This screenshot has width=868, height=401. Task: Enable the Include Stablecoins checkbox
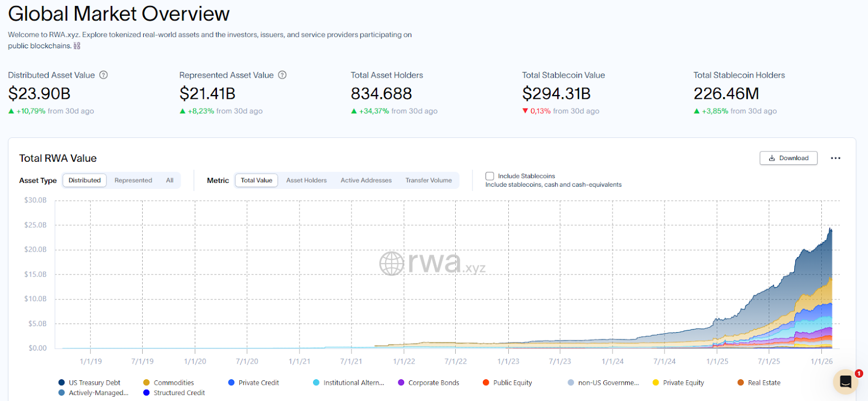tap(490, 176)
